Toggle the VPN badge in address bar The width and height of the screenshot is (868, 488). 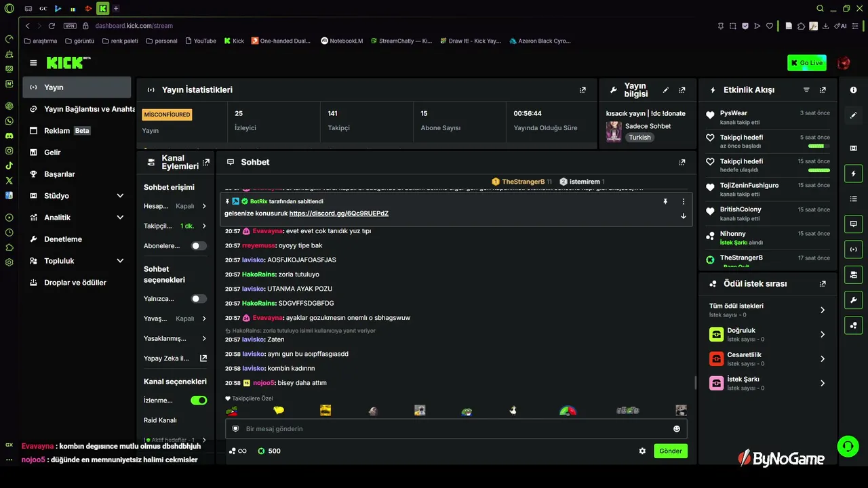(70, 26)
